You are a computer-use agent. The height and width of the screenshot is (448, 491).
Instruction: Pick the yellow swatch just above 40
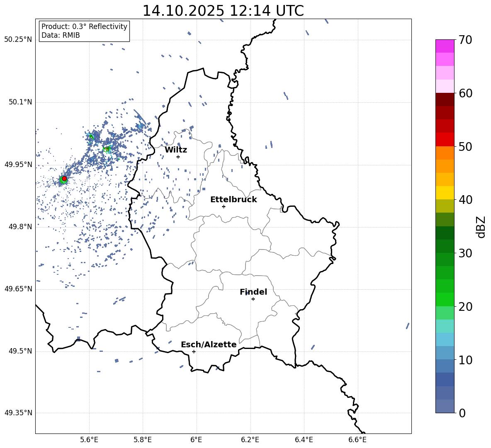pyautogui.click(x=445, y=193)
